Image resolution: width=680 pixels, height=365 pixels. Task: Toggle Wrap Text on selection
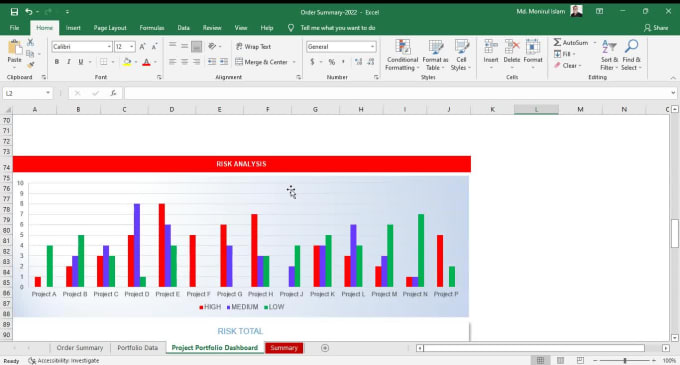point(253,46)
